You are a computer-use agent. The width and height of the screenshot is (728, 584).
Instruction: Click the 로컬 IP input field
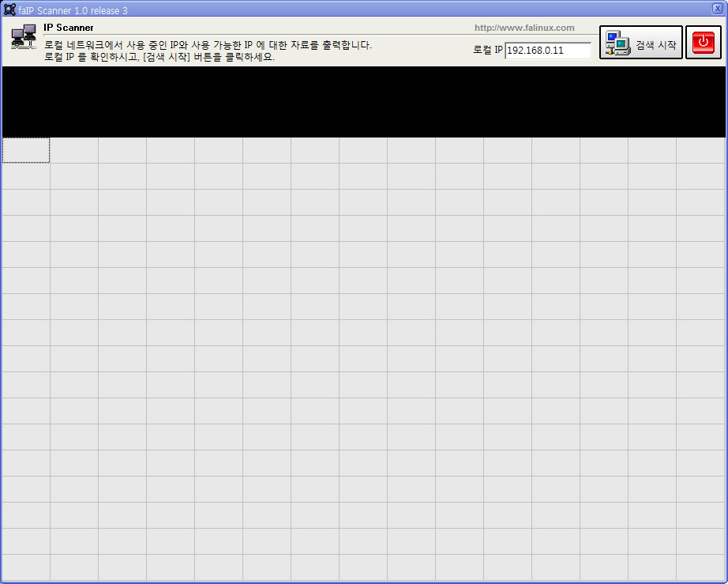(x=548, y=50)
